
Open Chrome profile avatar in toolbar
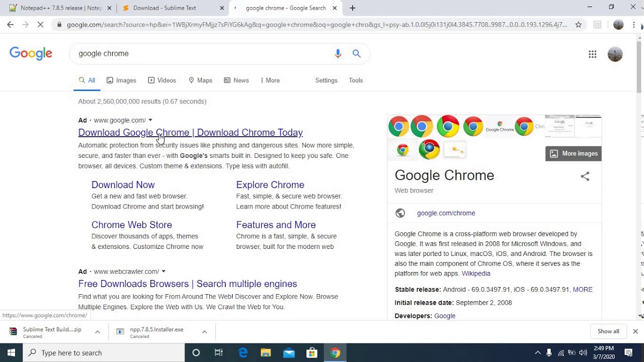[618, 24]
